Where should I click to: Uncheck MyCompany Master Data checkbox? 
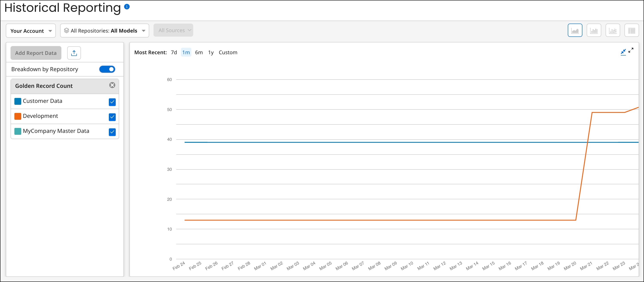112,132
